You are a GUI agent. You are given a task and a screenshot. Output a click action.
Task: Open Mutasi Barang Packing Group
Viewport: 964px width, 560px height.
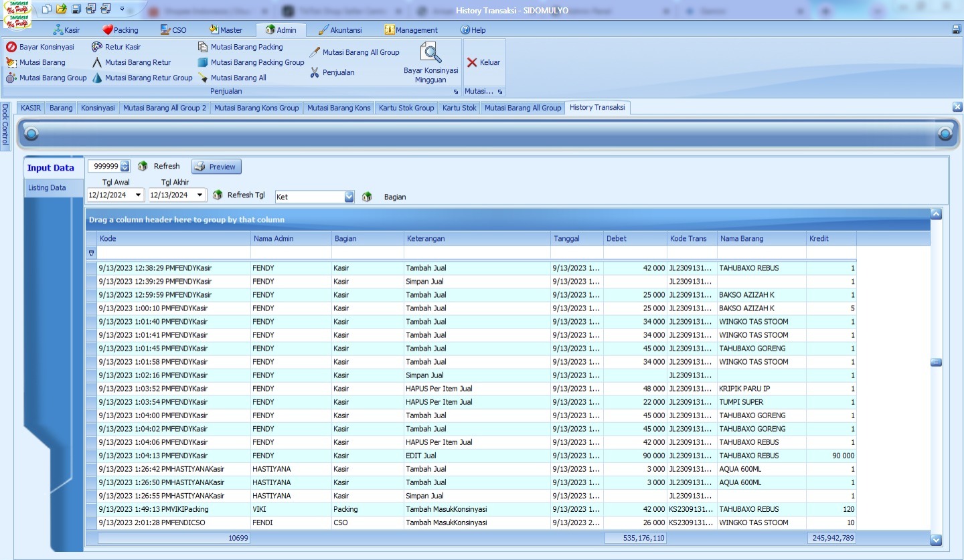click(257, 62)
